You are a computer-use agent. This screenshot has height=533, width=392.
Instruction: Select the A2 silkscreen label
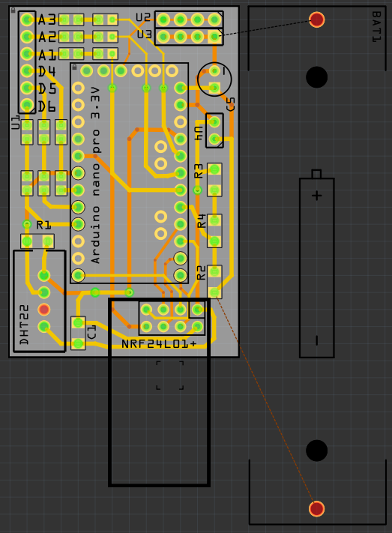pyautogui.click(x=46, y=37)
